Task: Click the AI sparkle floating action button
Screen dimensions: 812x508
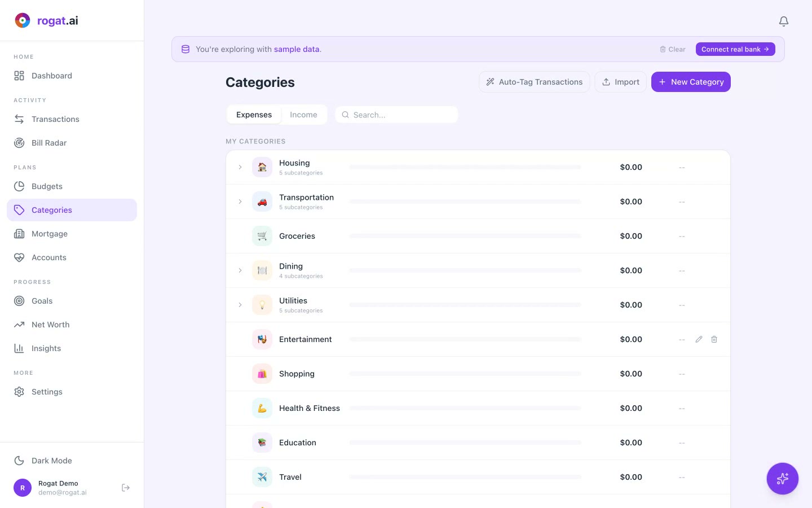Action: (x=783, y=479)
